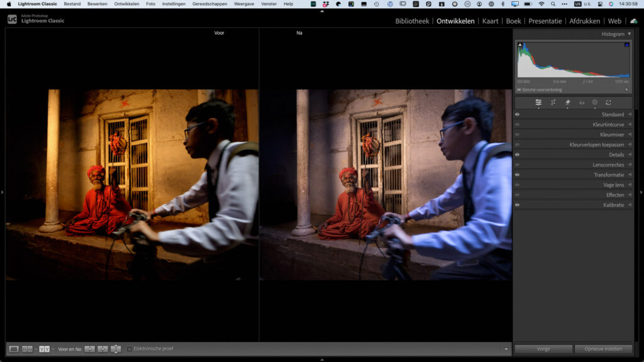Screen dimensions: 644x362
Task: Collapse the Histogram panel
Action: [629, 34]
